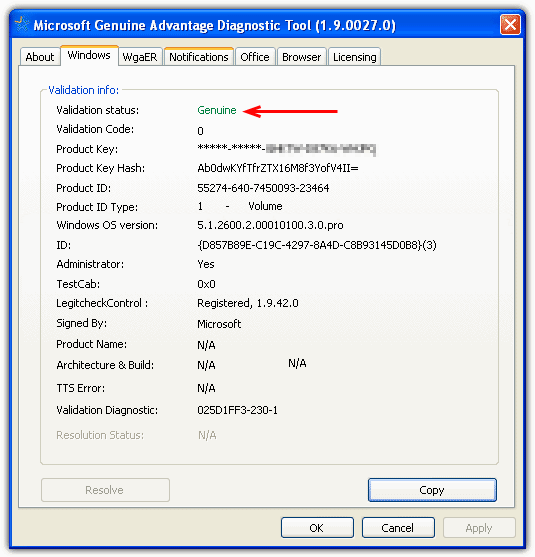This screenshot has height=557, width=535.
Task: Select the Windows tab
Action: pyautogui.click(x=89, y=55)
